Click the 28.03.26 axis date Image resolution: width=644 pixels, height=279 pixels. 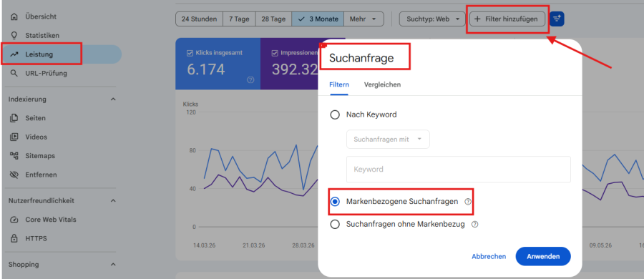pos(303,245)
